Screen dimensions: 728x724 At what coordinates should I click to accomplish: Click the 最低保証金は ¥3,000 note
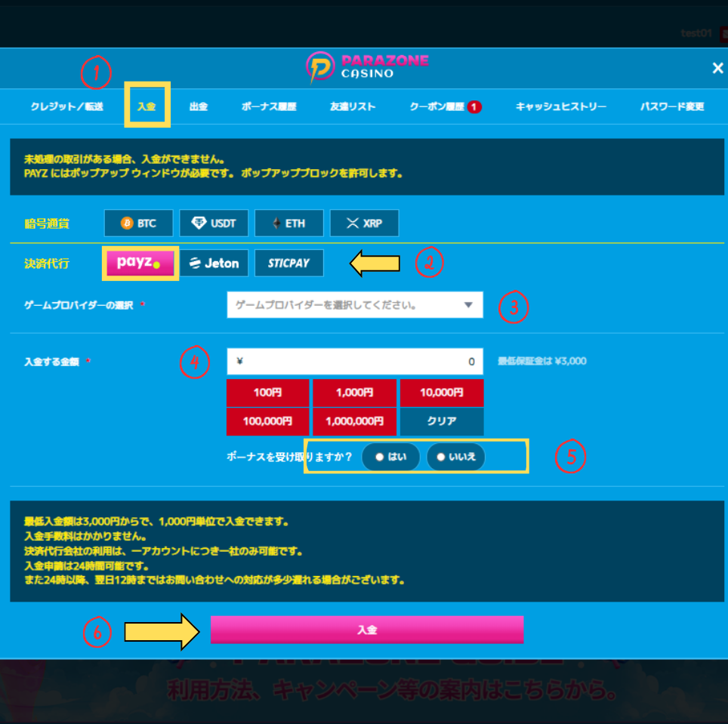point(541,361)
